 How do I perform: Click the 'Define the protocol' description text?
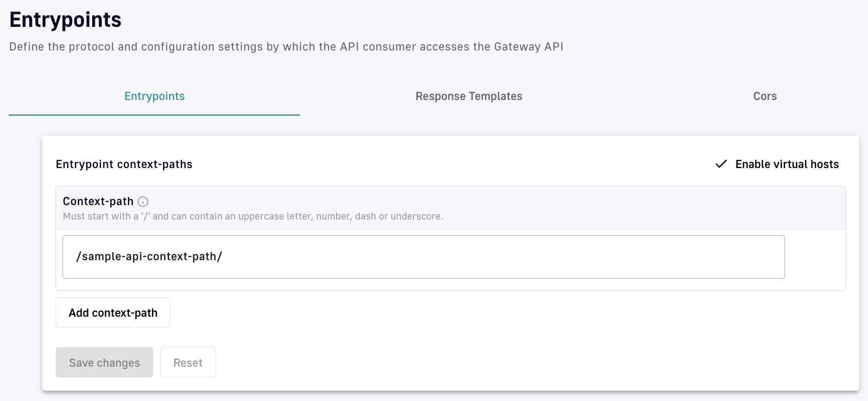pyautogui.click(x=286, y=47)
